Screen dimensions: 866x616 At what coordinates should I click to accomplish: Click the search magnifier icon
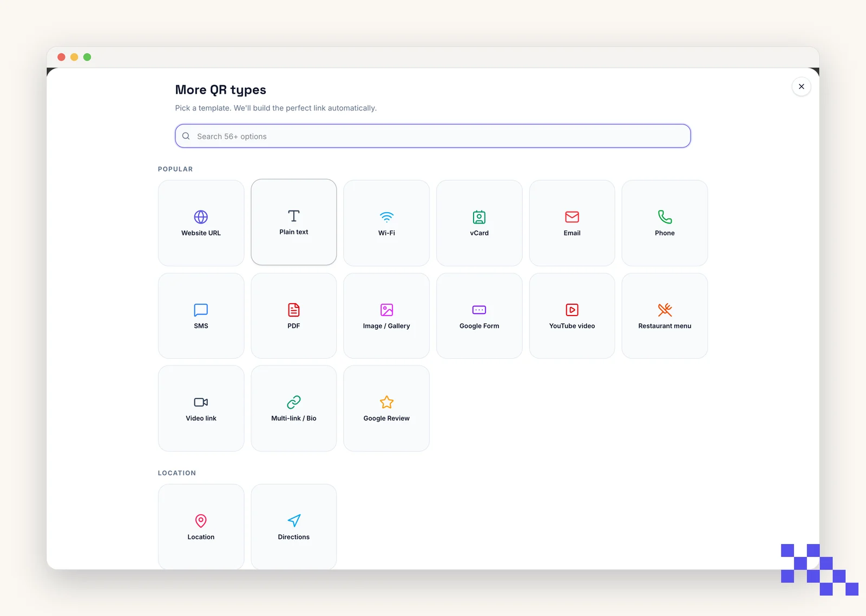(186, 136)
